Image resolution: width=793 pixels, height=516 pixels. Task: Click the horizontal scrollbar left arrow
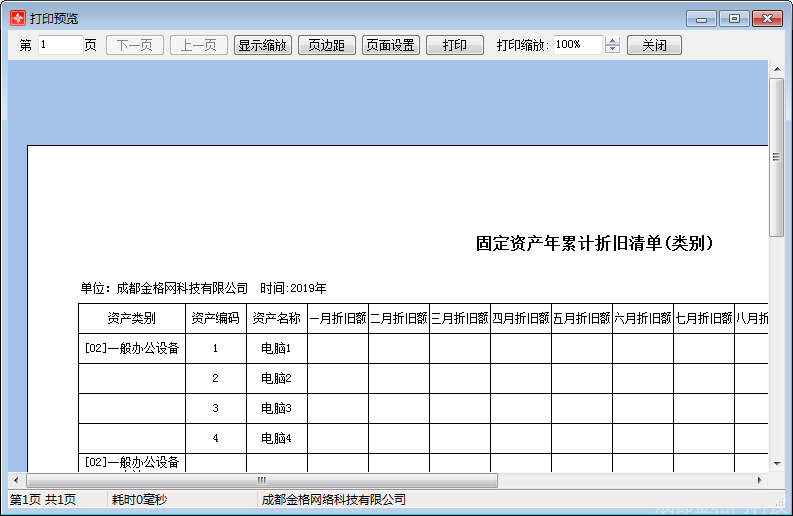[x=15, y=481]
